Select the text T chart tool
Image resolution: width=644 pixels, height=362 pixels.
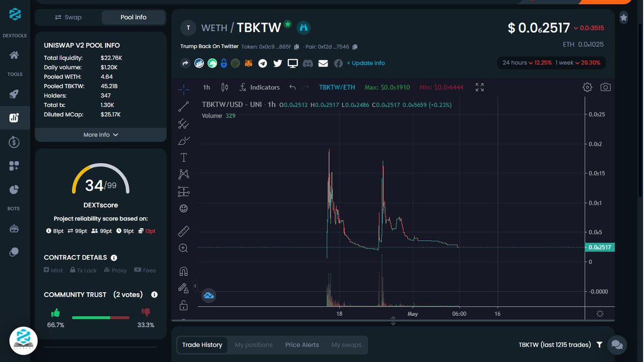(184, 157)
